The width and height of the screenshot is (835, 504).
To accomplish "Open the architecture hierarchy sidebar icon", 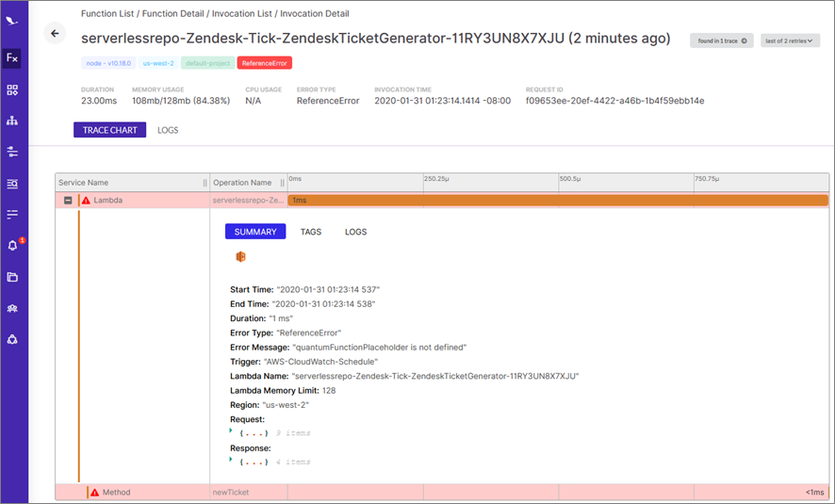I will pyautogui.click(x=12, y=121).
